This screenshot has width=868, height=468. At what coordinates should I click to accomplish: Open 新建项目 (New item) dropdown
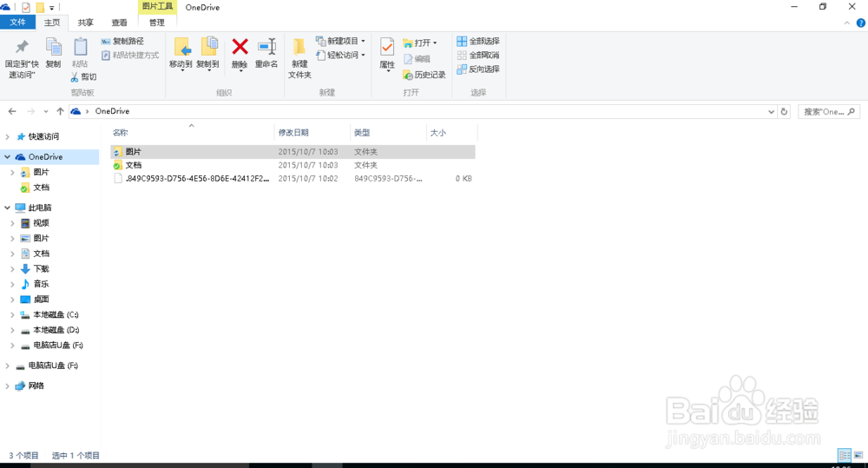[x=340, y=41]
